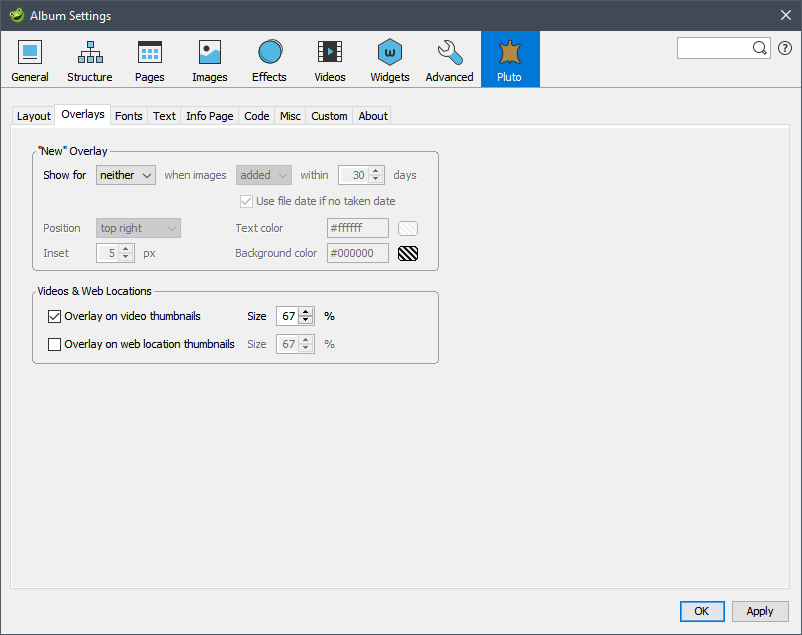
Task: Toggle 'Use file date if no taken date'
Action: click(x=247, y=201)
